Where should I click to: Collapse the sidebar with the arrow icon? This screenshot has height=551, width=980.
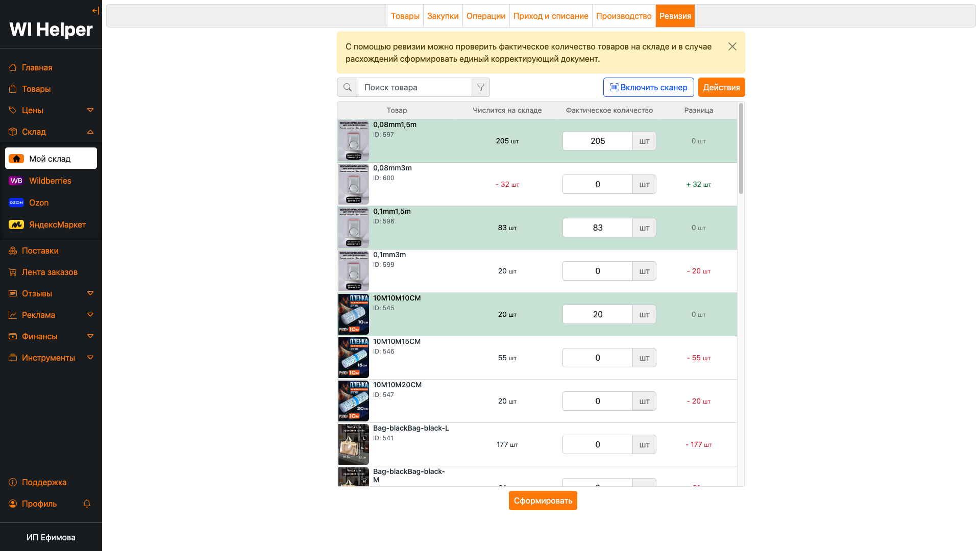pos(95,11)
